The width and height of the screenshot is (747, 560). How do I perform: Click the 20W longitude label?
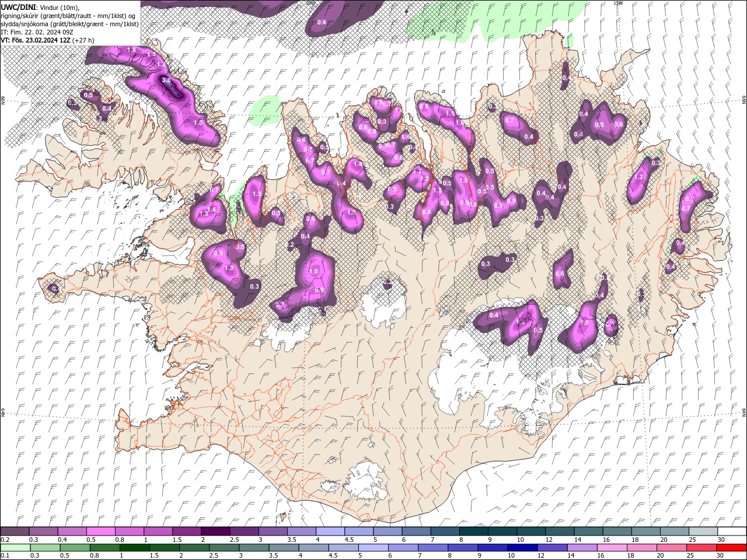point(310,3)
